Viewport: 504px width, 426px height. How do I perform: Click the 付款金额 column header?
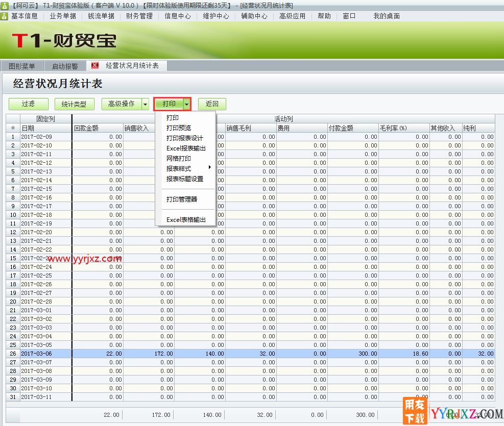coord(353,128)
